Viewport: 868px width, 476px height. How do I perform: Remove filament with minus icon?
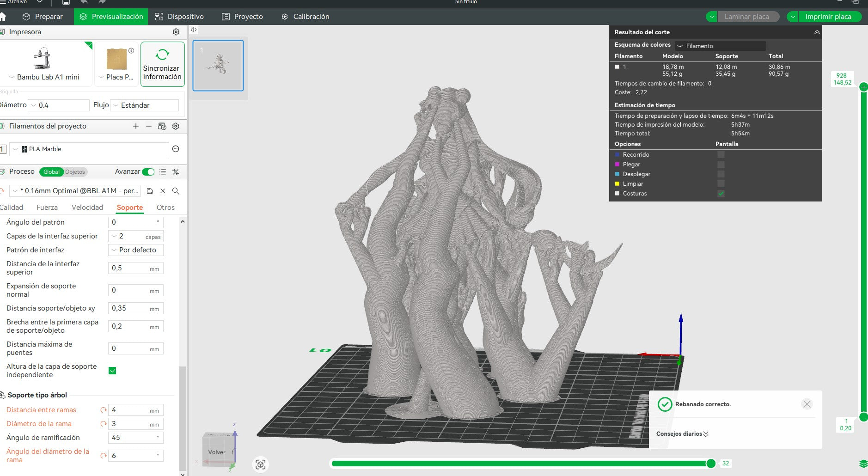148,126
